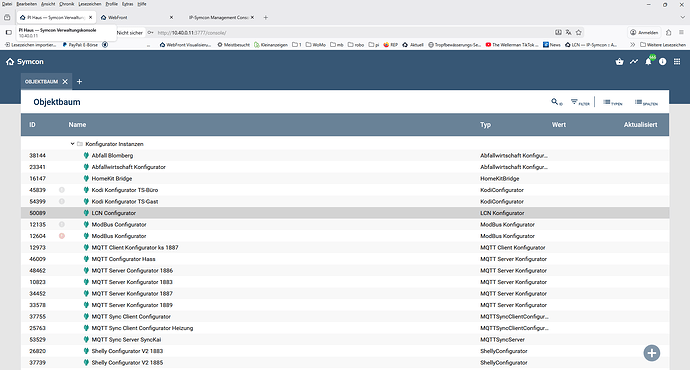
Task: Click ID value 37755
Action: [37, 316]
